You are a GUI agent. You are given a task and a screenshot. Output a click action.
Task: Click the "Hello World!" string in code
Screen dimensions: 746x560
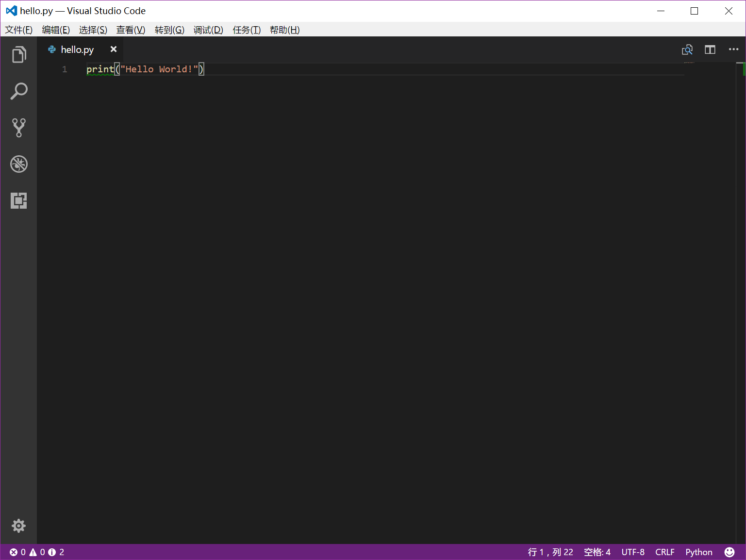click(x=159, y=69)
